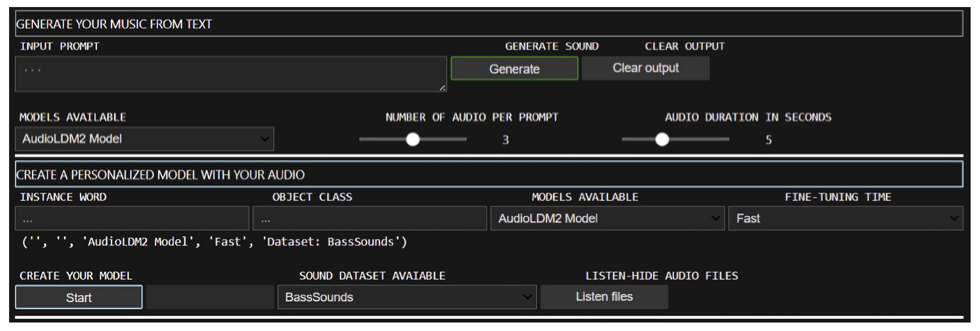The height and width of the screenshot is (331, 980).
Task: Grab the prompt textarea resize handle
Action: pyautogui.click(x=442, y=88)
